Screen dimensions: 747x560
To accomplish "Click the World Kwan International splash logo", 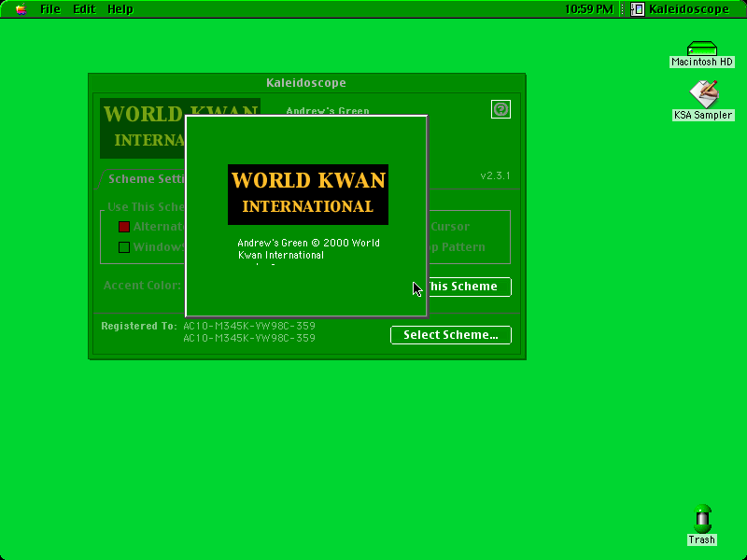I will point(308,194).
